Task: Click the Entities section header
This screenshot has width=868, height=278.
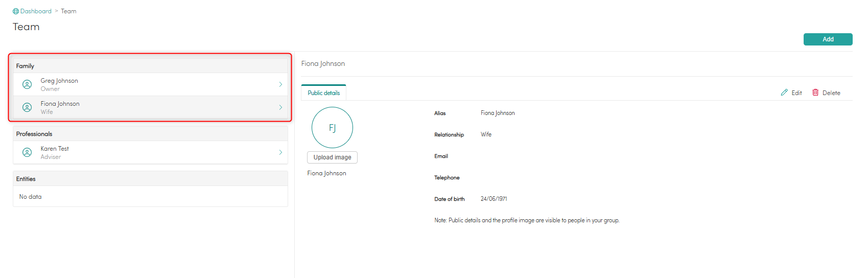Action: tap(26, 179)
